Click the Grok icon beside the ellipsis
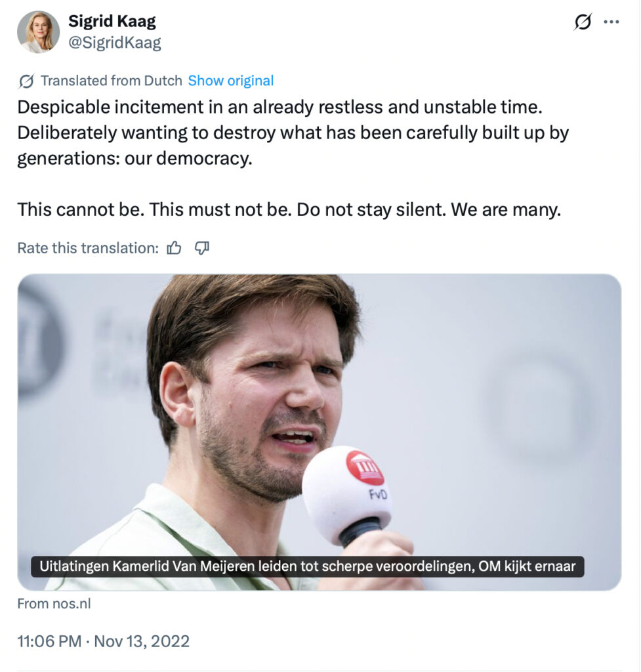Viewport: 641px width, 672px height. pos(582,22)
